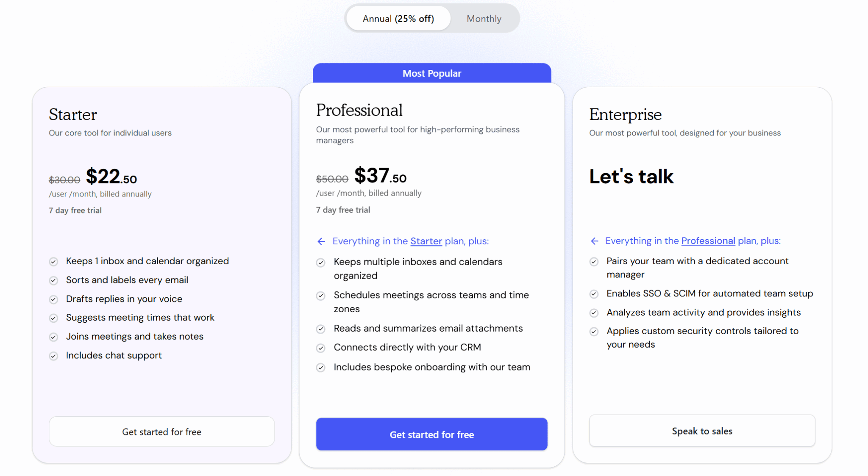Click the Professional plan heading
The width and height of the screenshot is (868, 476).
pyautogui.click(x=359, y=110)
